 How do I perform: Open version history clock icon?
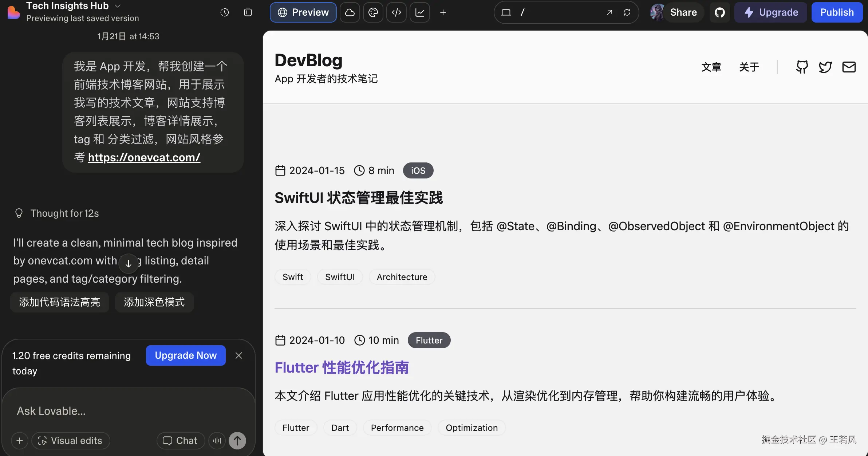click(x=225, y=12)
